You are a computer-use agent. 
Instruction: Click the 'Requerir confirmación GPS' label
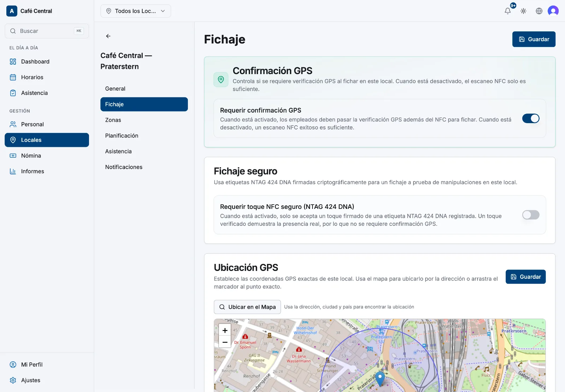pos(261,110)
